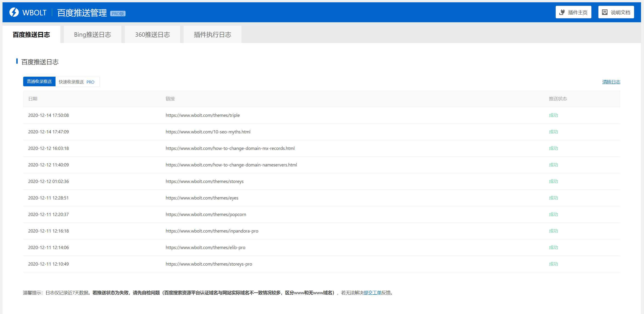The height and width of the screenshot is (314, 644).
Task: Open the 插件主页 button
Action: tap(573, 12)
